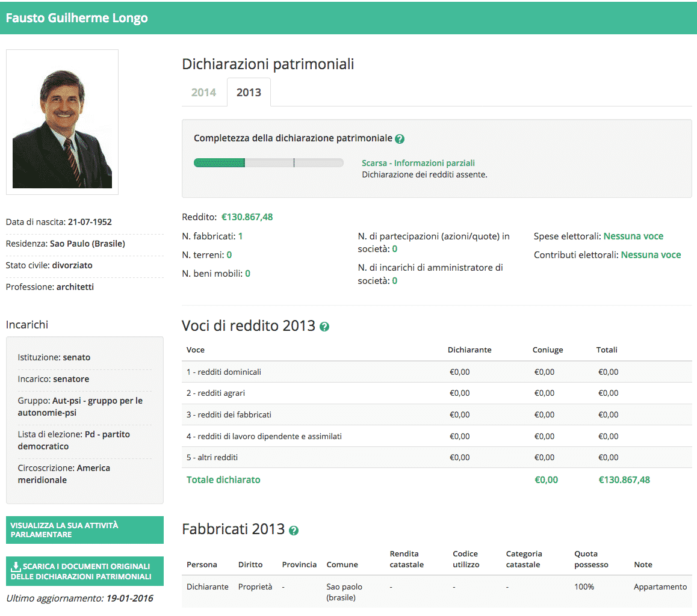697x616 pixels.
Task: Click the portrait photo of Fausto Guilherme Longo
Action: 62,122
